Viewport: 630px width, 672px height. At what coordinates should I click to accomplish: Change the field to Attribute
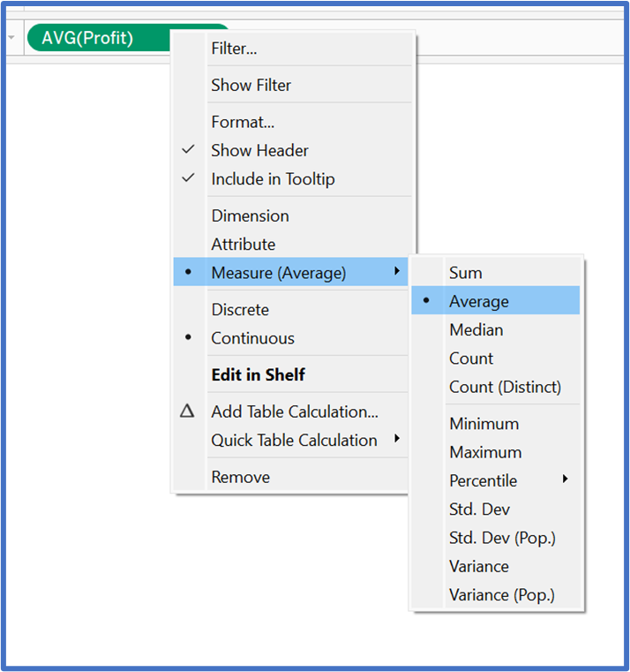pos(243,244)
